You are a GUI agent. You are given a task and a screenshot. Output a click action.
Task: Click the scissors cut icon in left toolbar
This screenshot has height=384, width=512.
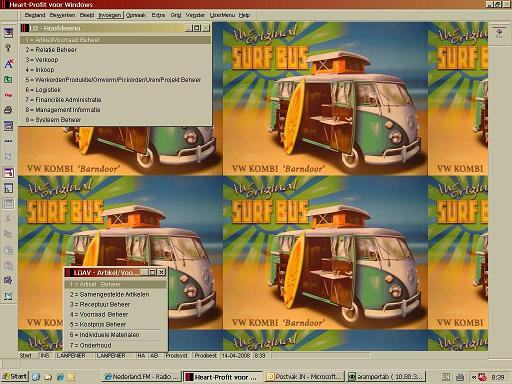click(8, 219)
